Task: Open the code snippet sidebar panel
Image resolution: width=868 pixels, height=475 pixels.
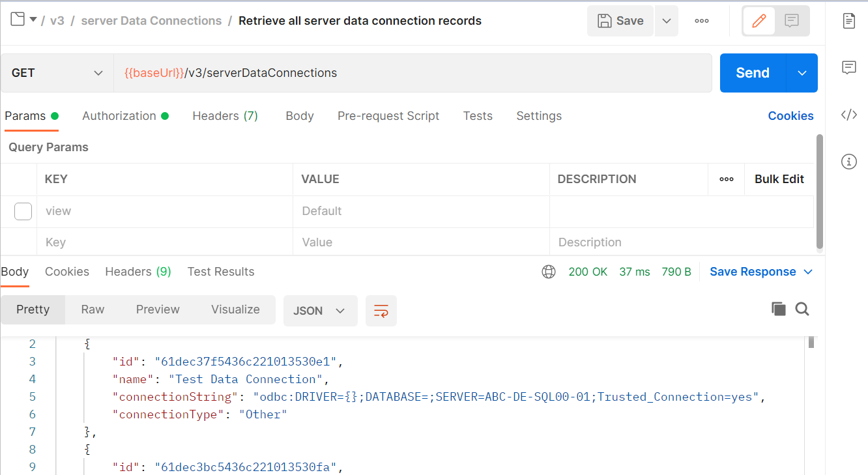Action: click(849, 114)
